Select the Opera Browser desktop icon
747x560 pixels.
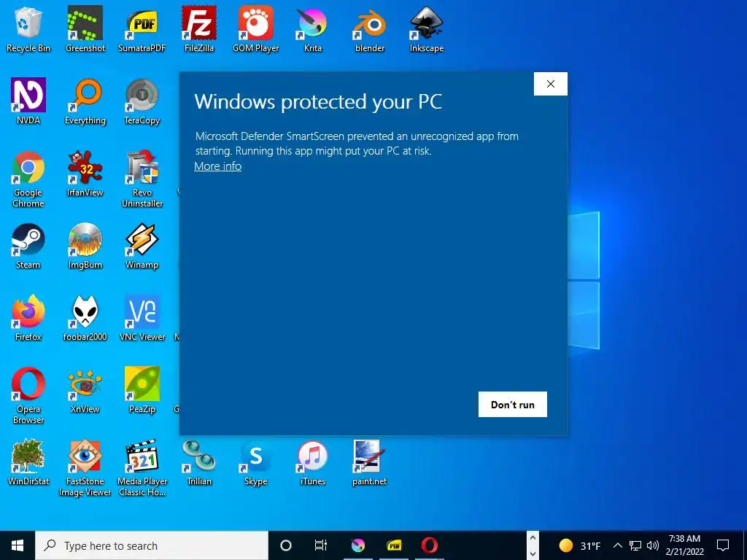pyautogui.click(x=28, y=395)
